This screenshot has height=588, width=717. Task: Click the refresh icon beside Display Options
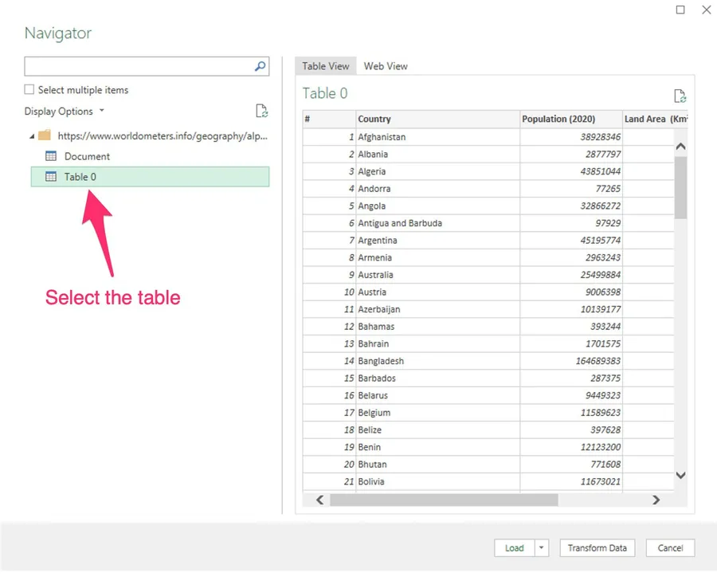[261, 112]
